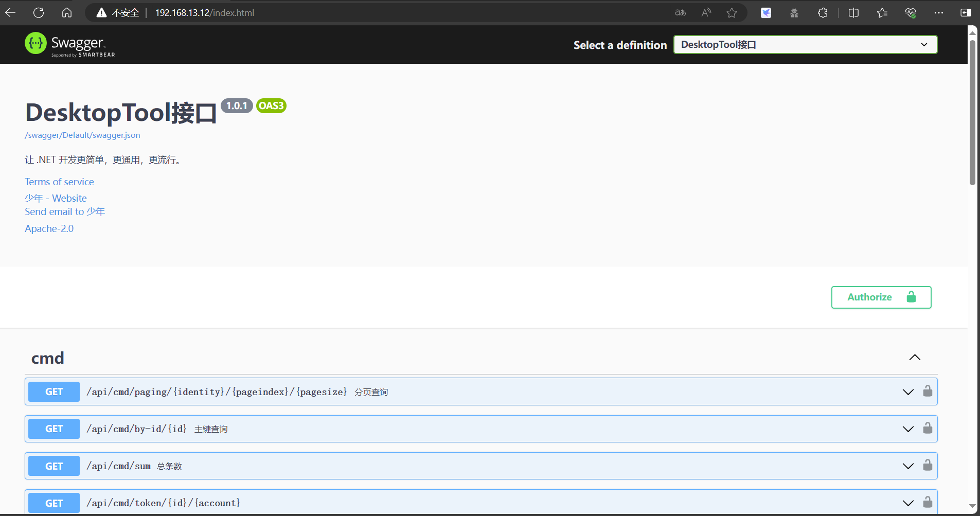The image size is (980, 516).
Task: Click lock icon on by-id endpoint row
Action: tap(928, 428)
